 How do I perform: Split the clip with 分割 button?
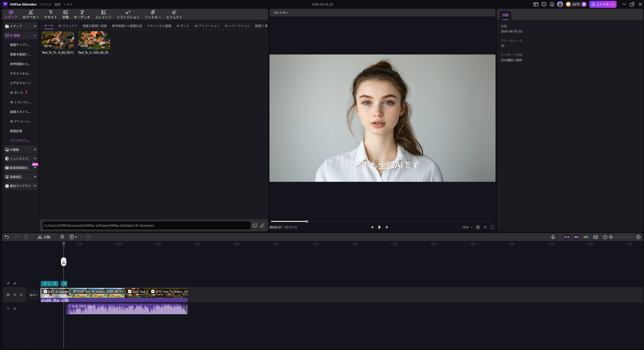coord(44,237)
